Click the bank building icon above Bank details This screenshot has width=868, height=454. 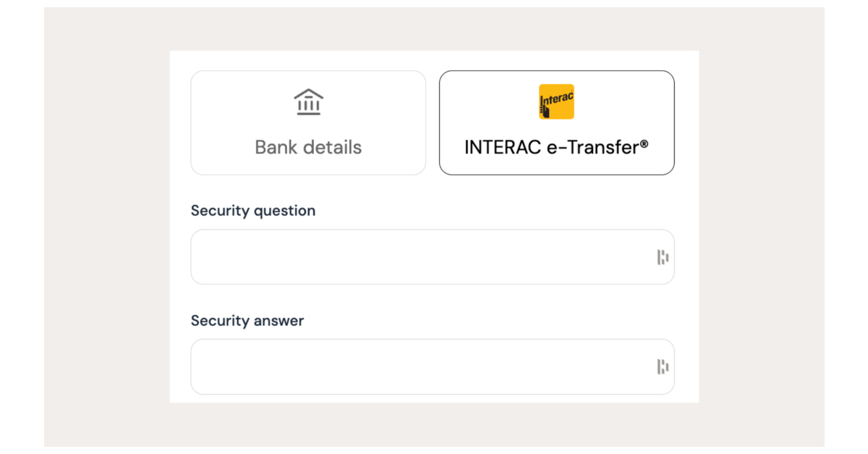point(309,101)
